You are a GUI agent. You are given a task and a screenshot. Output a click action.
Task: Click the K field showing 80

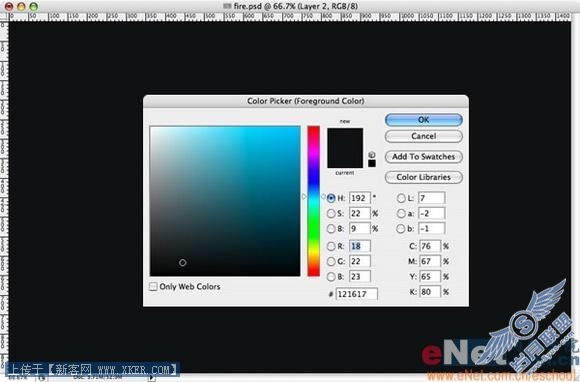[x=430, y=292]
